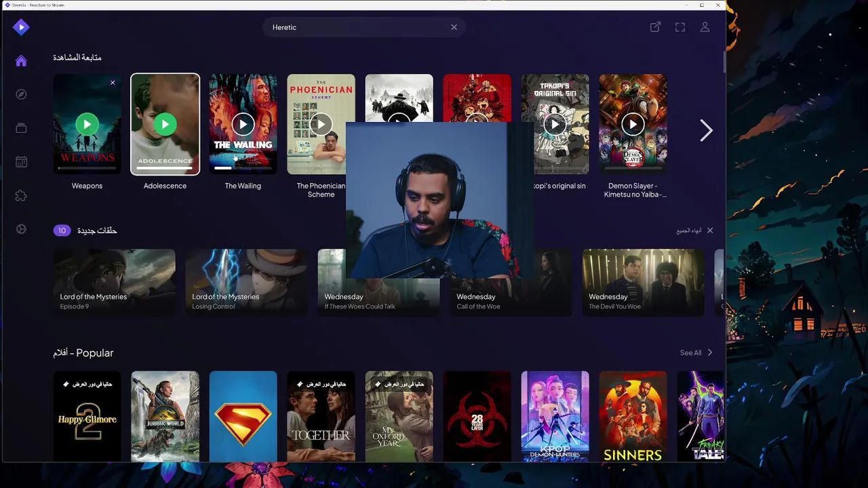The height and width of the screenshot is (488, 868).
Task: Click the Stremio logo icon
Action: pyautogui.click(x=21, y=27)
